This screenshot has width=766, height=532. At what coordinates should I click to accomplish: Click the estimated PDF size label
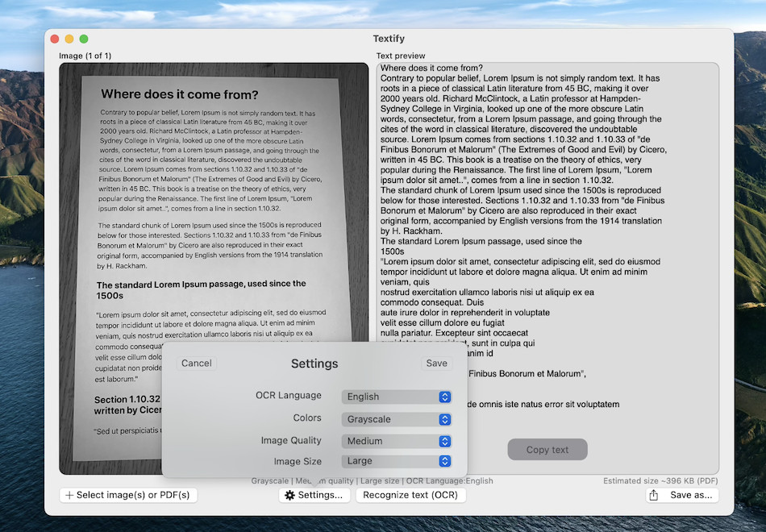pos(661,480)
